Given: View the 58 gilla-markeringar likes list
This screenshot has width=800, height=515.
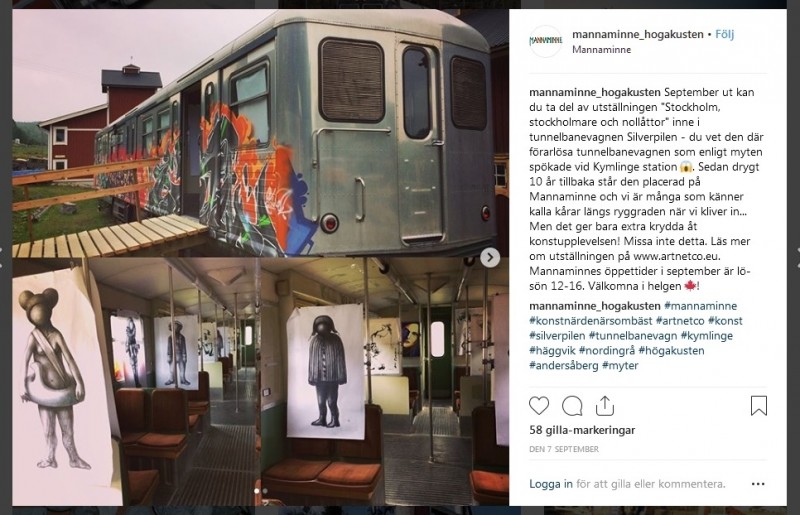Looking at the screenshot, I should point(582,430).
